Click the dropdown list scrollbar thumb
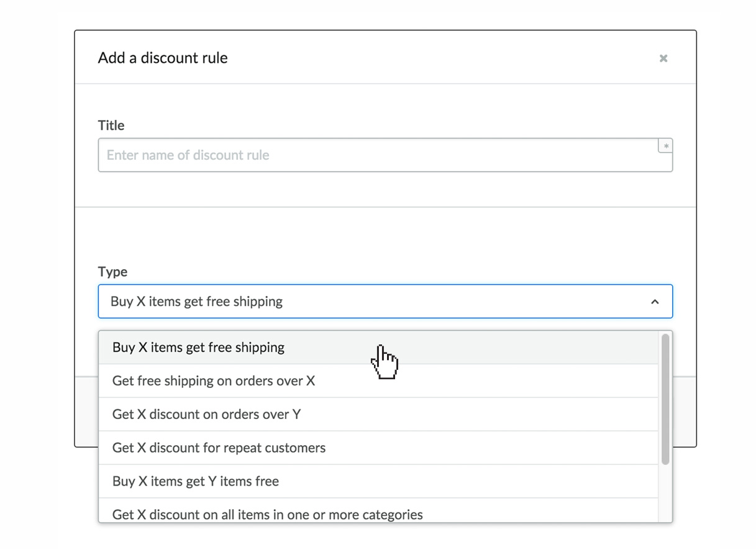Screen dimensions: 756x549 (665, 399)
